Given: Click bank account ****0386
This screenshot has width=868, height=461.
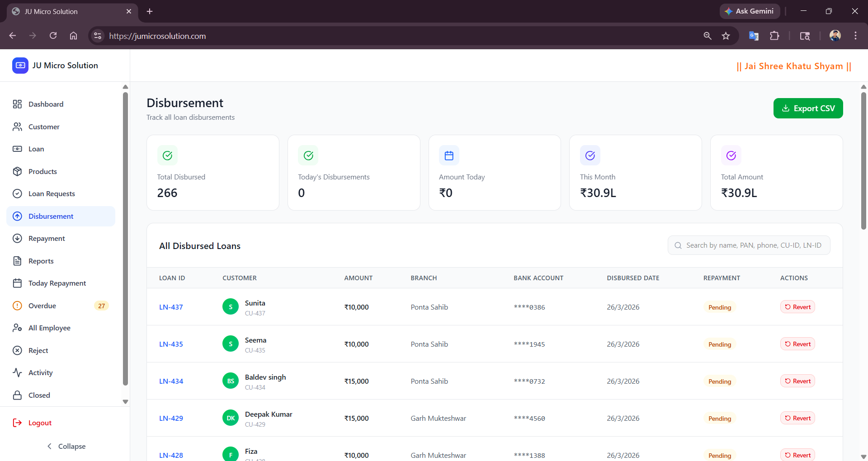Looking at the screenshot, I should pos(529,307).
